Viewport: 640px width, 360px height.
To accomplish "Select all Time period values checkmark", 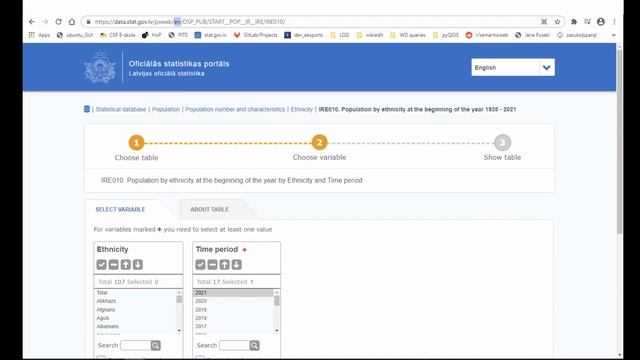I will [x=200, y=264].
